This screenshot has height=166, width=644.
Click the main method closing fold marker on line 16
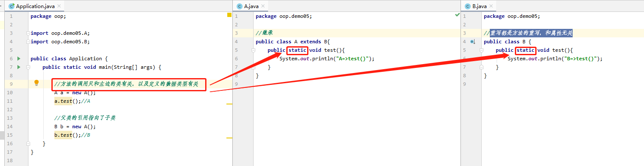(28, 143)
